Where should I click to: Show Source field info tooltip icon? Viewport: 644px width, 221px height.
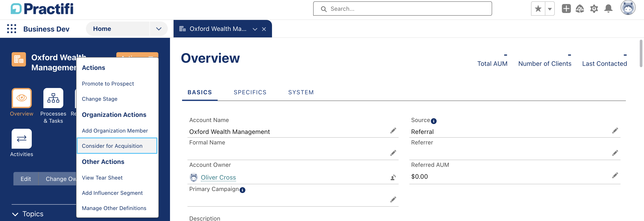434,121
